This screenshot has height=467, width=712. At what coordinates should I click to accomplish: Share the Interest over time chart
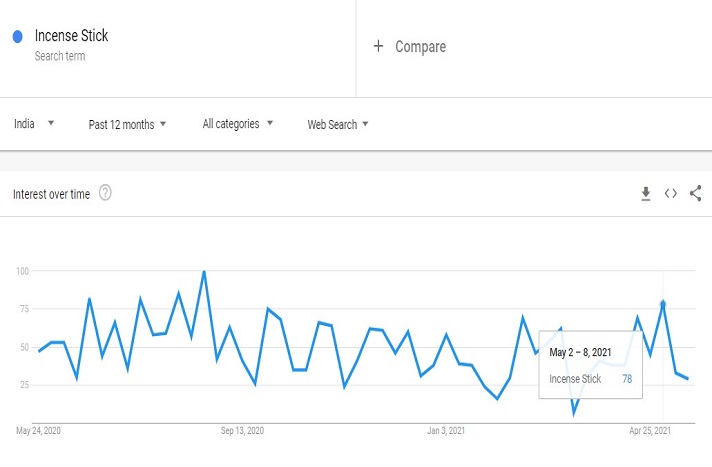pos(696,193)
